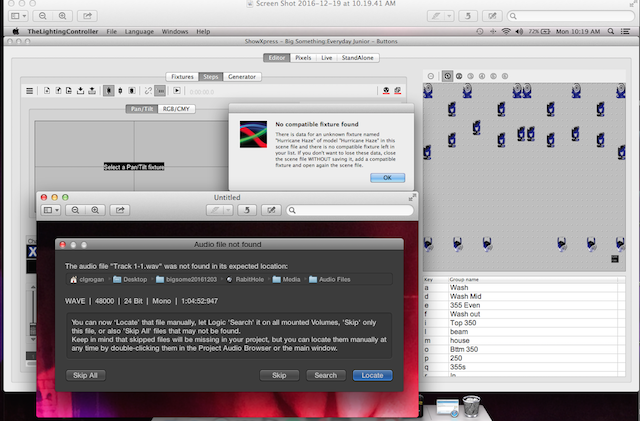This screenshot has width=640, height=421.
Task: Select fixture view page 3 circle
Action: pyautogui.click(x=470, y=76)
